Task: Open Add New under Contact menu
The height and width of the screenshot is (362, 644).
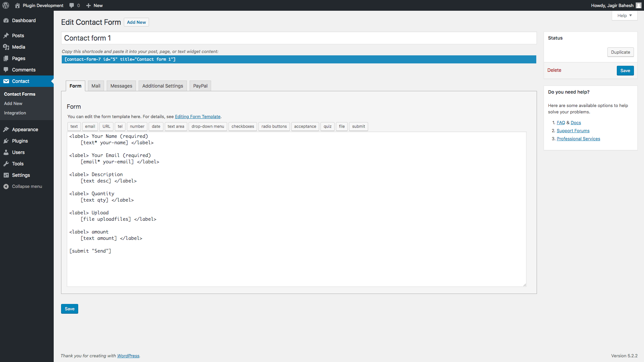Action: (13, 104)
